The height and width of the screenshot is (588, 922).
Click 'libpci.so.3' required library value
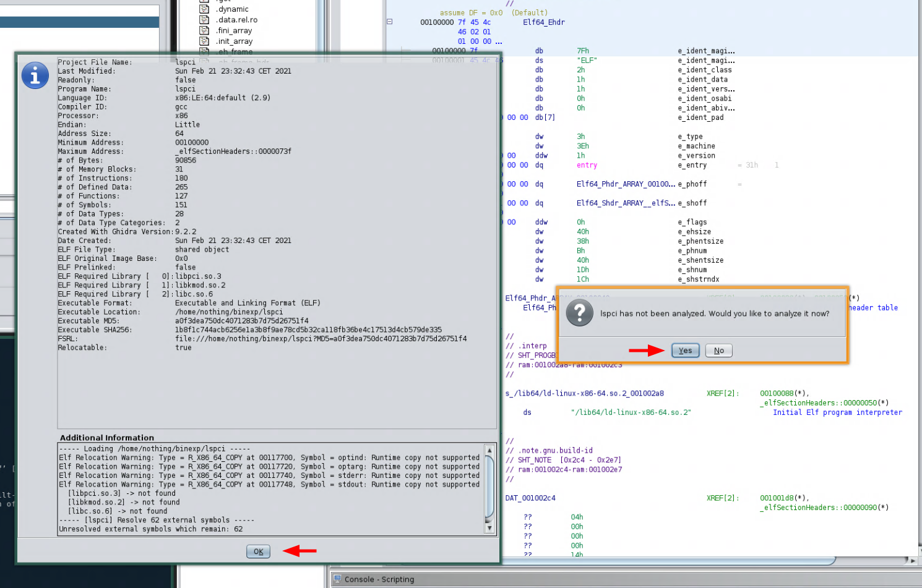point(198,276)
